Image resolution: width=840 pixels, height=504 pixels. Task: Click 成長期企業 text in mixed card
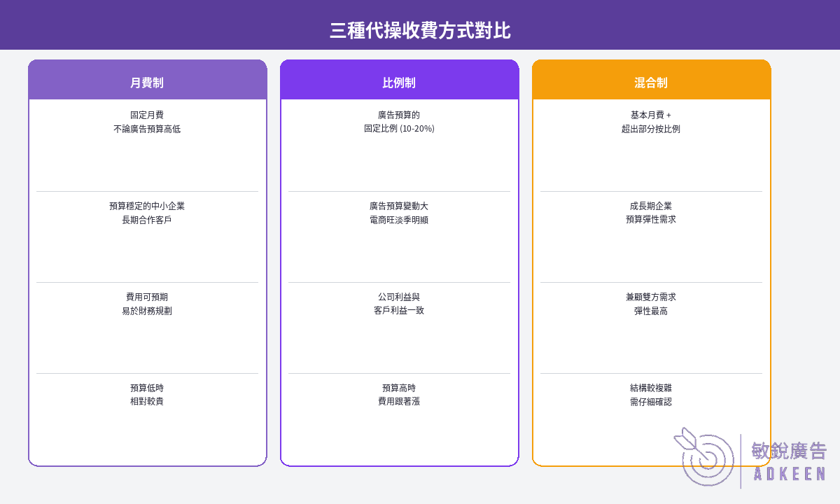(651, 206)
